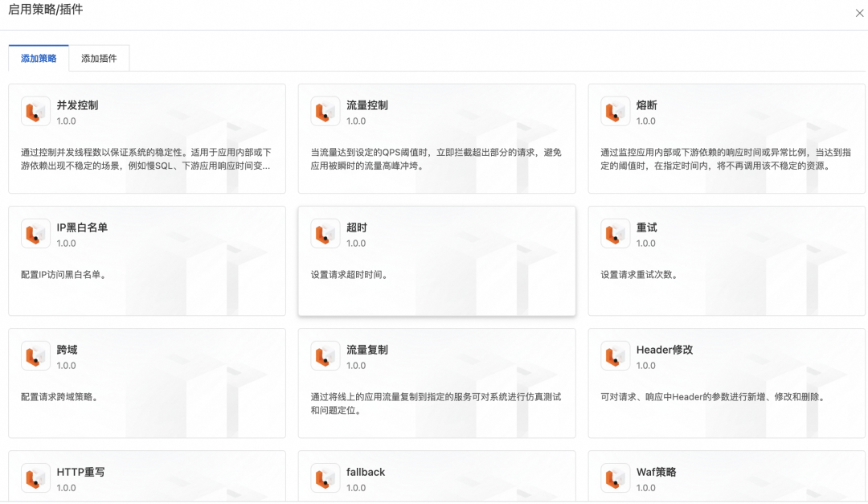Select the Waf策略 policy title
The height and width of the screenshot is (504, 868).
click(657, 473)
